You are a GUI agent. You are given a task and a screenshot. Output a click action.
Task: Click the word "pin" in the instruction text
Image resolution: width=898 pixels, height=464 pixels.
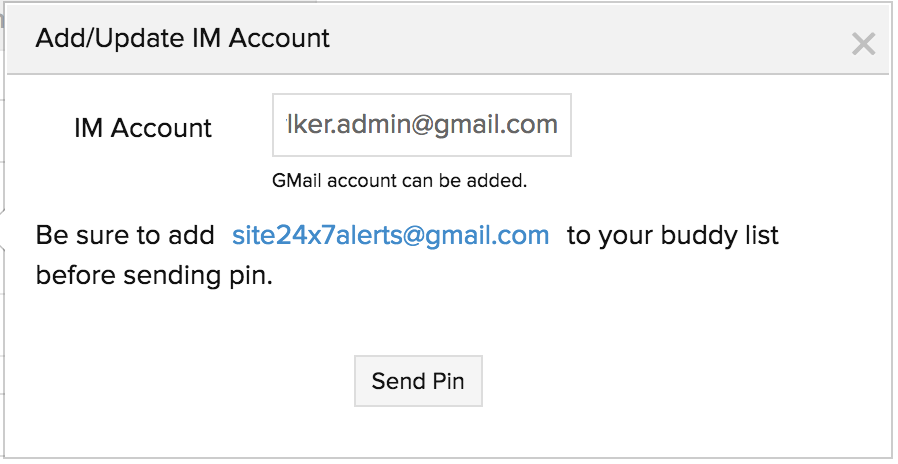250,275
